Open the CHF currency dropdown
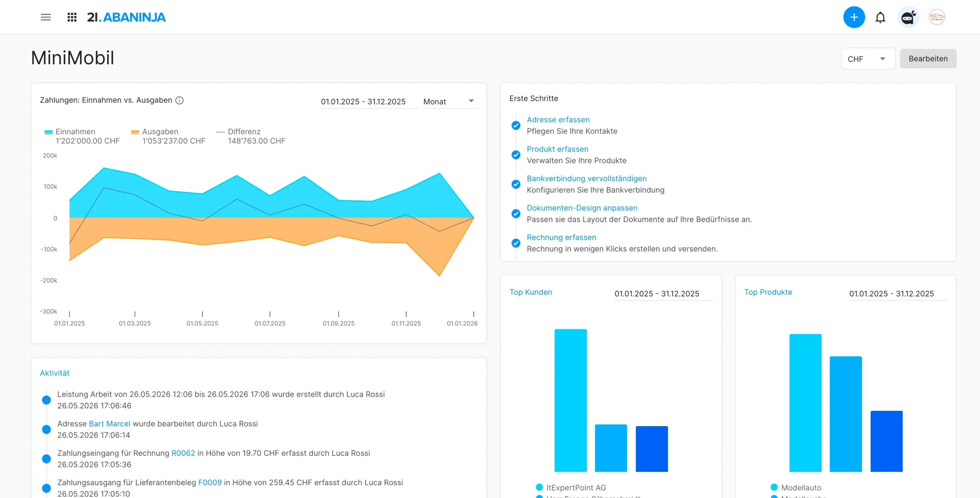Viewport: 980px width, 498px height. pyautogui.click(x=868, y=59)
